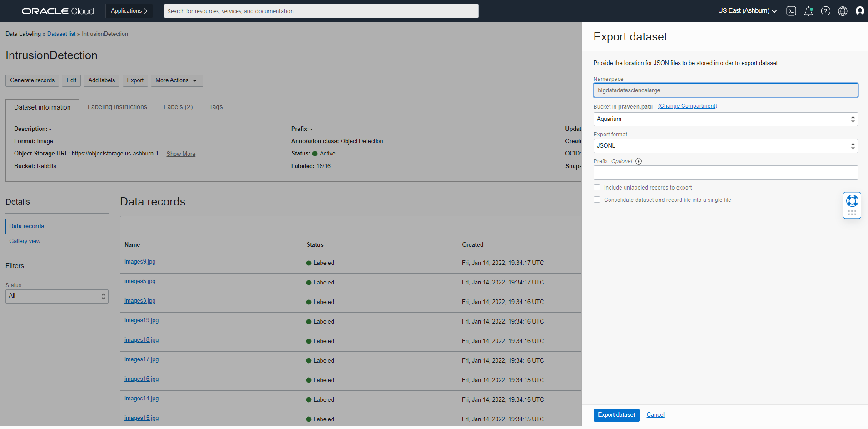Click the language globe icon
The image size is (868, 429).
[843, 11]
